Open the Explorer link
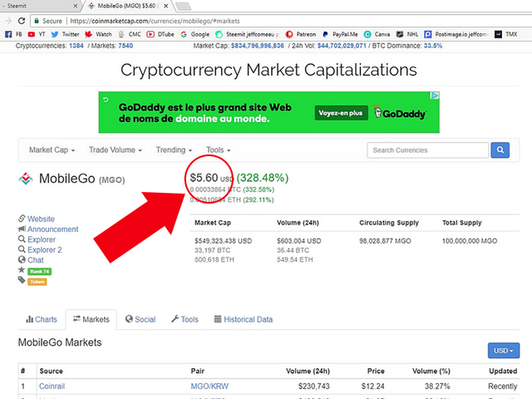532x399 pixels. coord(42,239)
